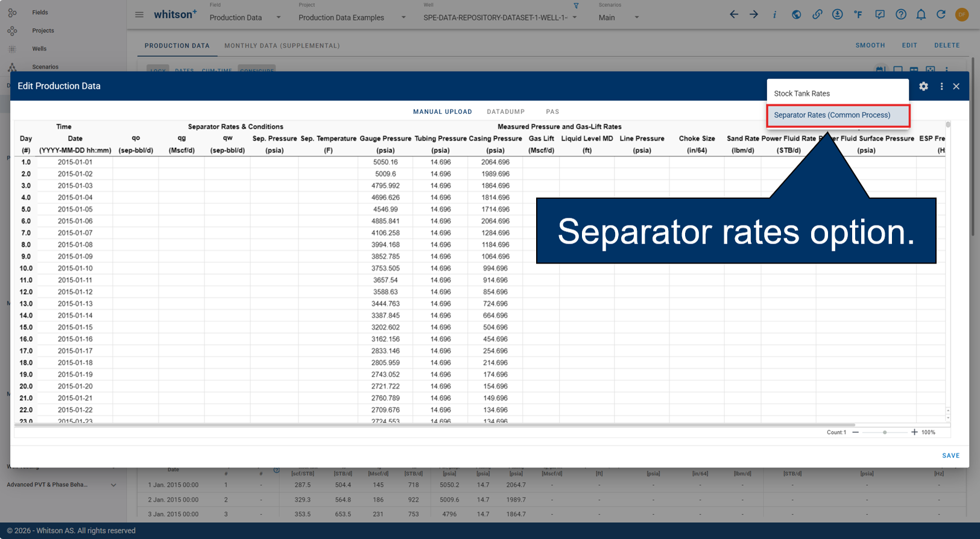980x539 pixels.
Task: Select qo cell for date 2015-01-01
Action: 136,162
